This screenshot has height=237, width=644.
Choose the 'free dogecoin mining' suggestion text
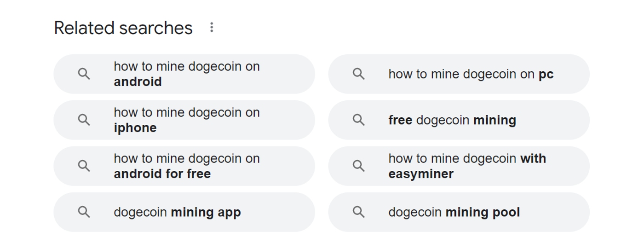[x=452, y=120]
